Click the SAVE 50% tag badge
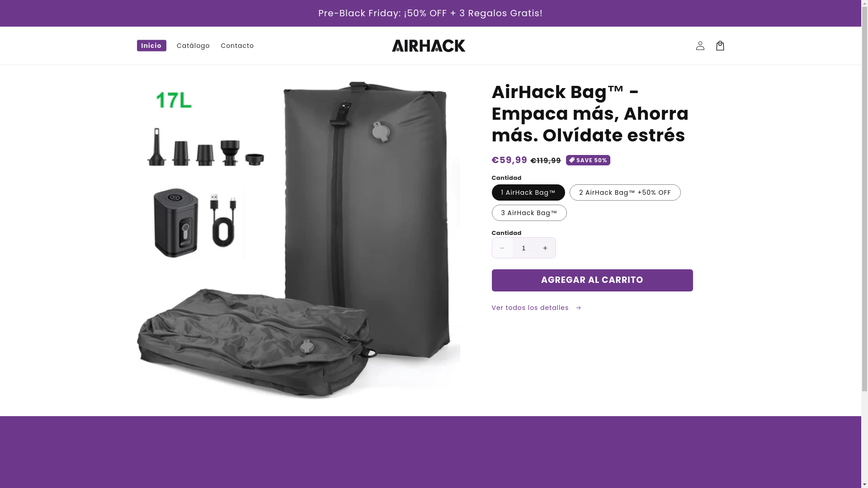868x488 pixels. [588, 160]
